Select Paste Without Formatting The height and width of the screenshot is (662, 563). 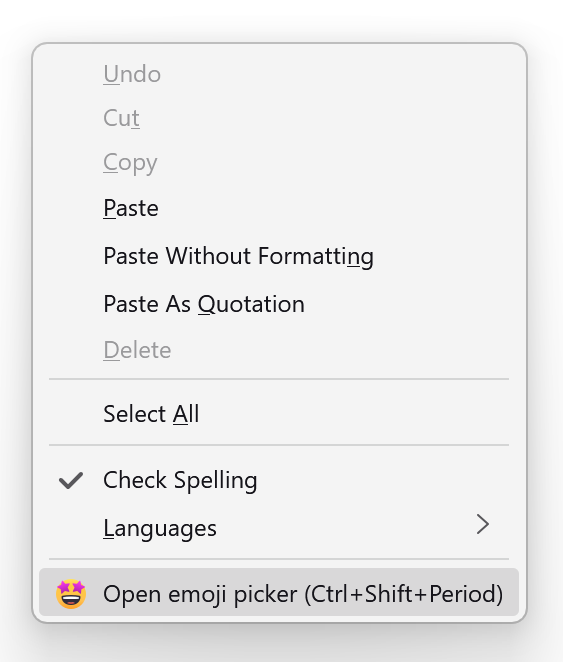click(279, 256)
